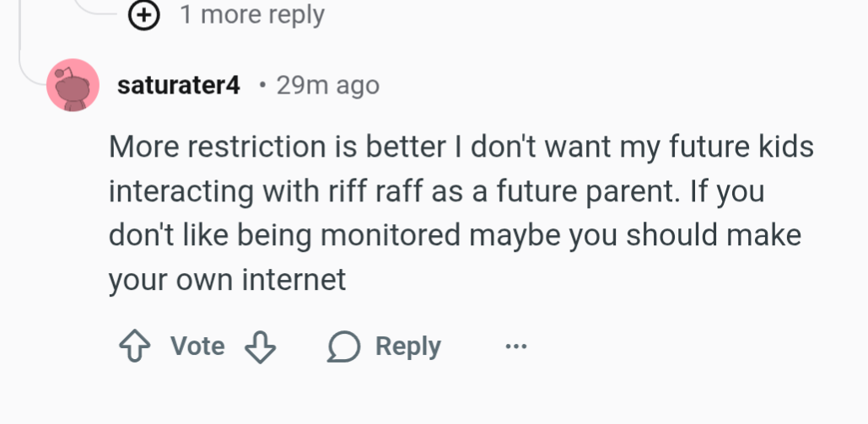Downvote saturater4's comment

click(260, 346)
